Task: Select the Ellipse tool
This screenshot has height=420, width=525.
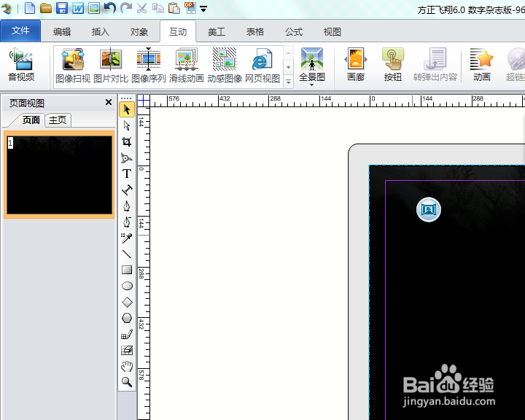Action: 127,286
